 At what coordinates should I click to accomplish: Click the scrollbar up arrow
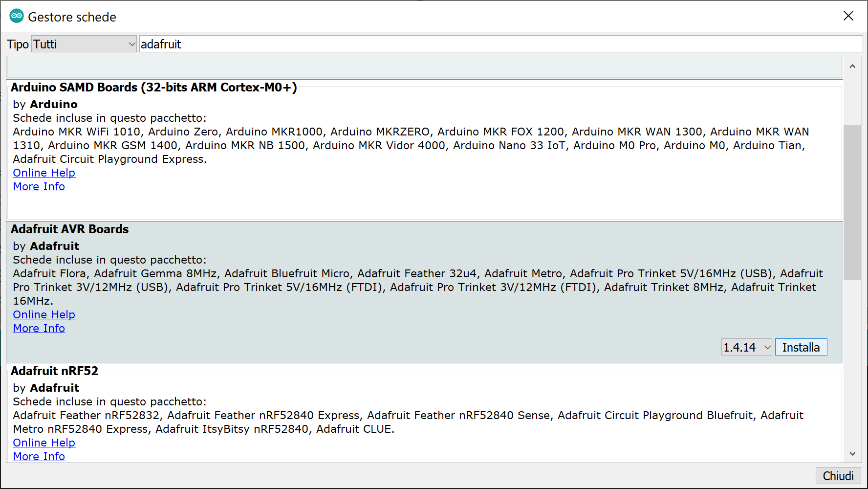[x=852, y=67]
